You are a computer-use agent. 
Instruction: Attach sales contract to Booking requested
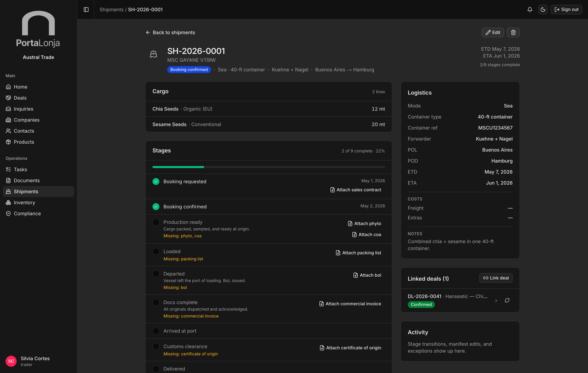[356, 190]
